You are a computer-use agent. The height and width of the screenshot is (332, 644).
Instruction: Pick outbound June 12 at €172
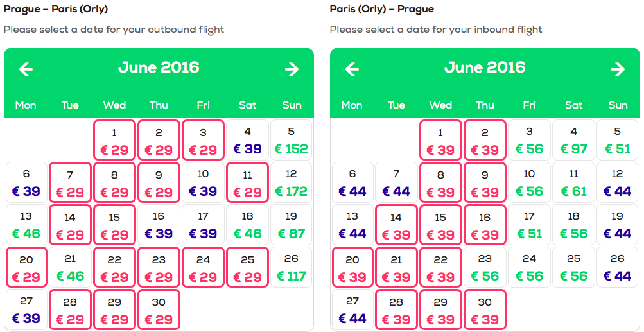(292, 182)
